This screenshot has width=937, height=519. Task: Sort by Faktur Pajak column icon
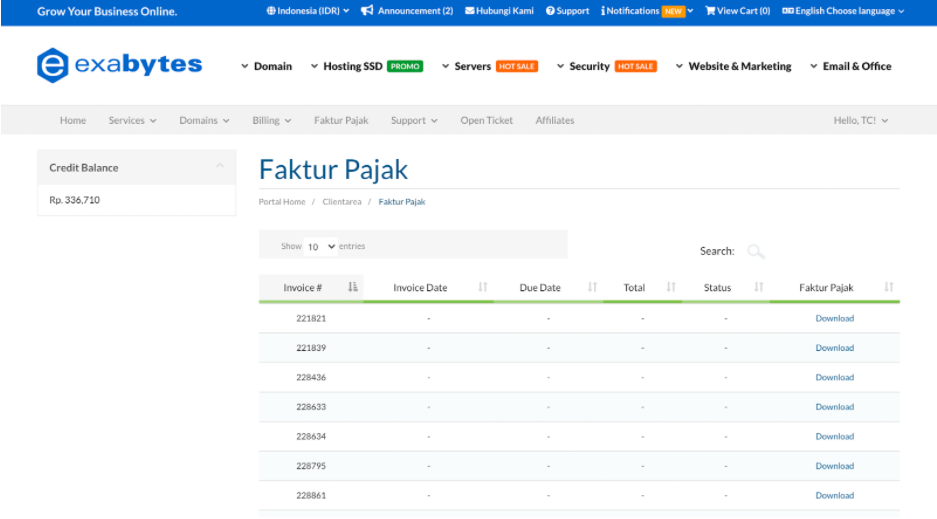click(889, 287)
